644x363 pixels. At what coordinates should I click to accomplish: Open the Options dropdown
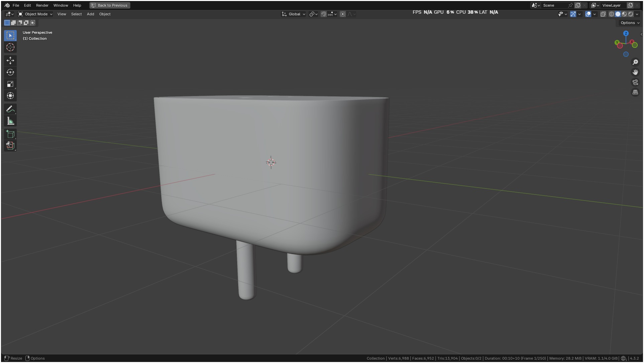[x=630, y=23]
